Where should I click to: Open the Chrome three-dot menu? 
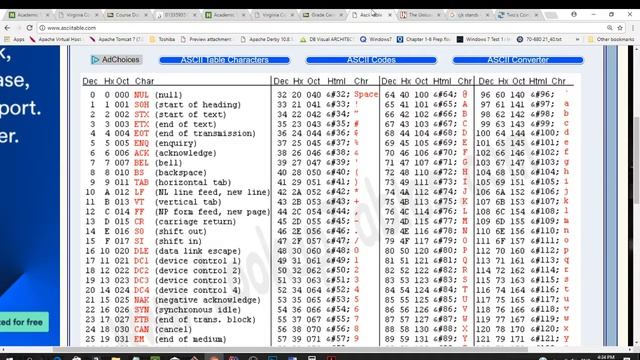click(633, 28)
